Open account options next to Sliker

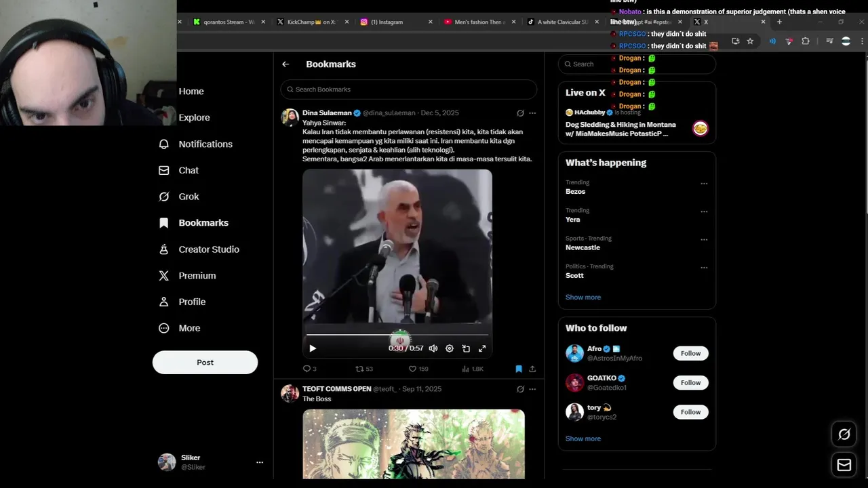[259, 462]
